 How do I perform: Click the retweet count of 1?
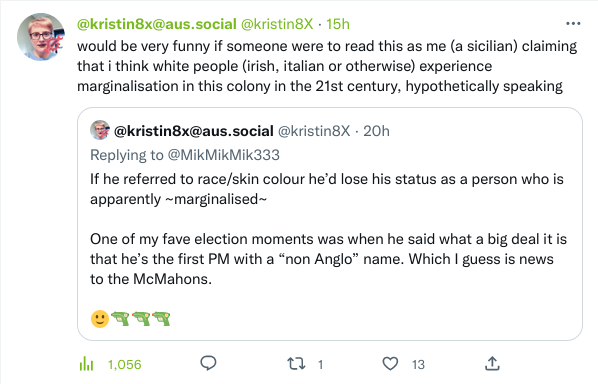click(320, 365)
